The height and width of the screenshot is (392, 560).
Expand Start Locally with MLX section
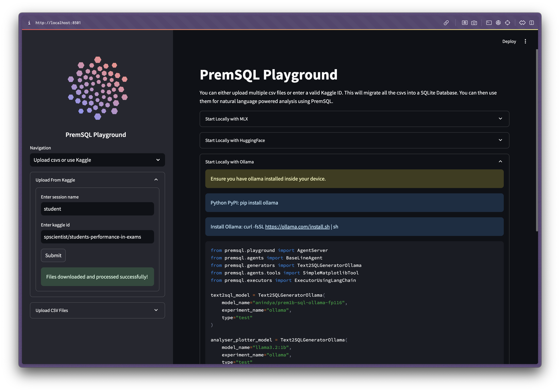tap(354, 119)
